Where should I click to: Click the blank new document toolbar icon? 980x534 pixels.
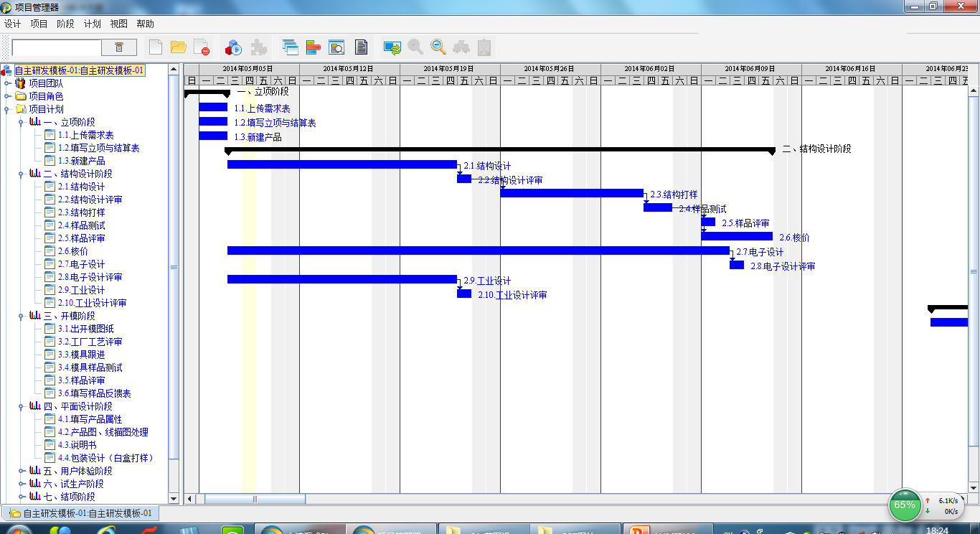click(x=156, y=47)
